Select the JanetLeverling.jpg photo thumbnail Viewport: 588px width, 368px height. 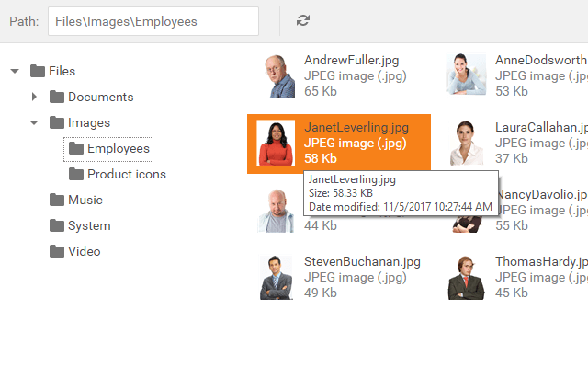click(276, 144)
